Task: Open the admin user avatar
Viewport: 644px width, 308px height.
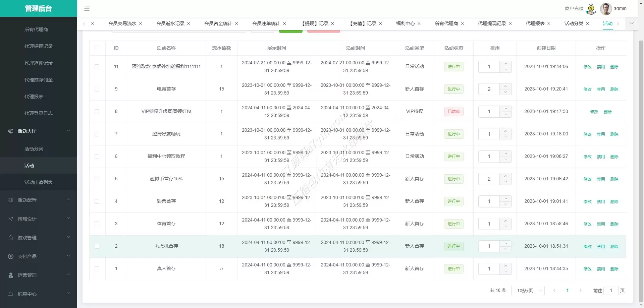Action: point(605,9)
